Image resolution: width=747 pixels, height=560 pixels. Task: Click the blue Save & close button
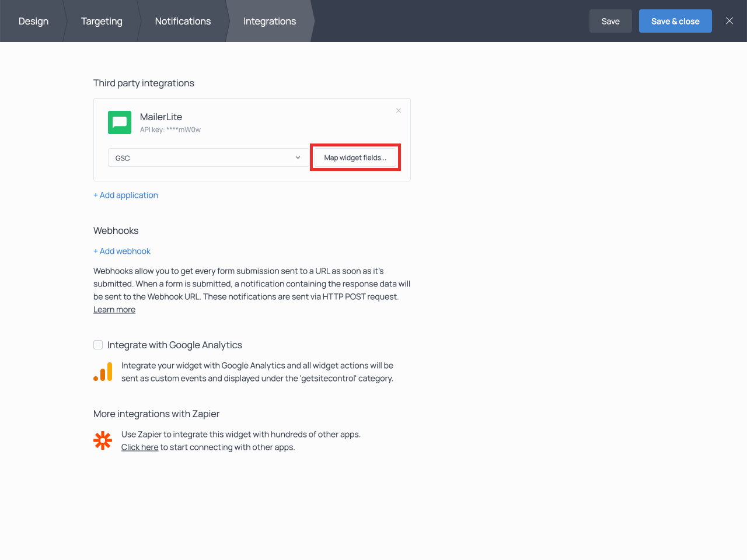[675, 21]
